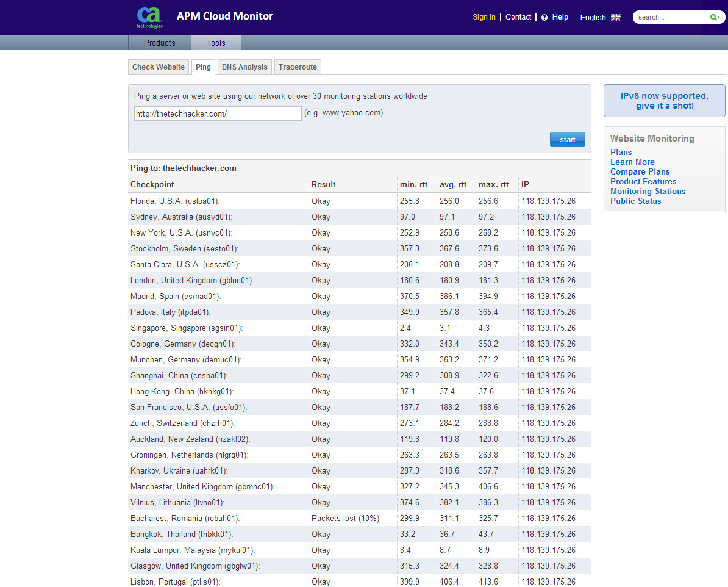This screenshot has height=587, width=728.
Task: Select the Glasgow (gbglw01) checkpoint
Action: [195, 566]
